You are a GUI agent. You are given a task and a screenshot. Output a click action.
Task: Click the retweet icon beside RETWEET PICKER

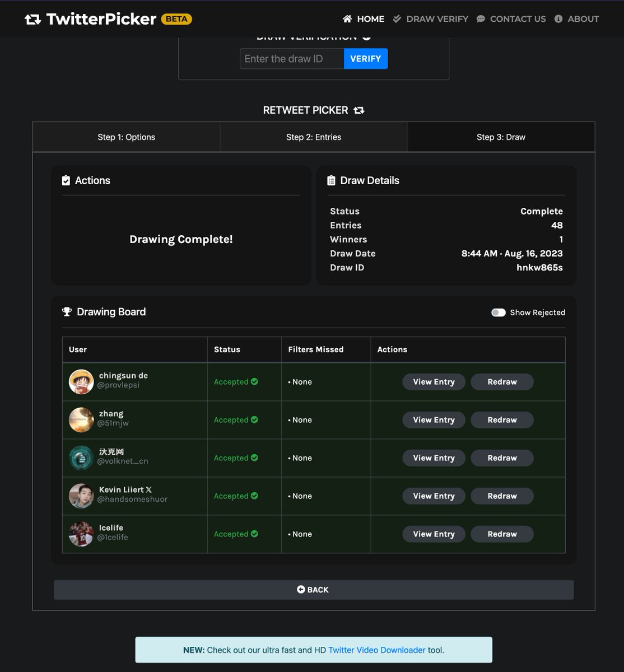pos(359,110)
